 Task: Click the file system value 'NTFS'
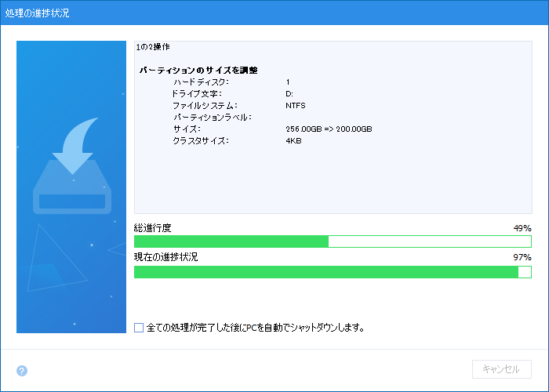tap(296, 105)
